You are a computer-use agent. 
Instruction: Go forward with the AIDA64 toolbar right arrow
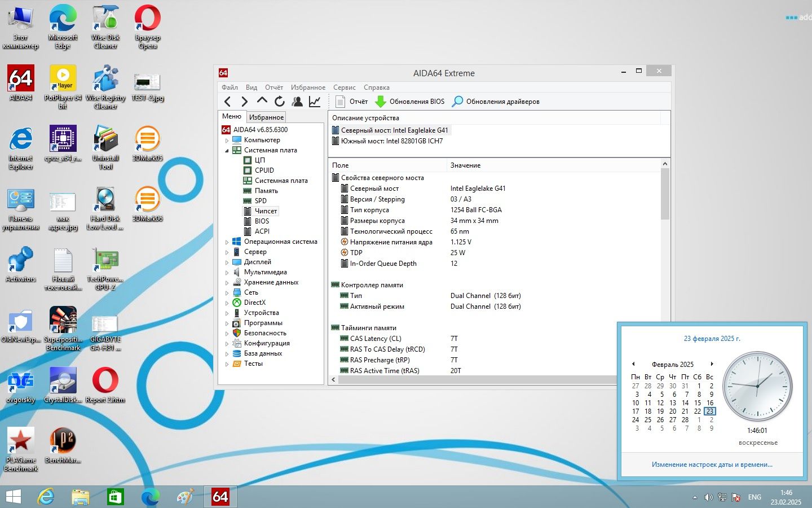[x=244, y=102]
